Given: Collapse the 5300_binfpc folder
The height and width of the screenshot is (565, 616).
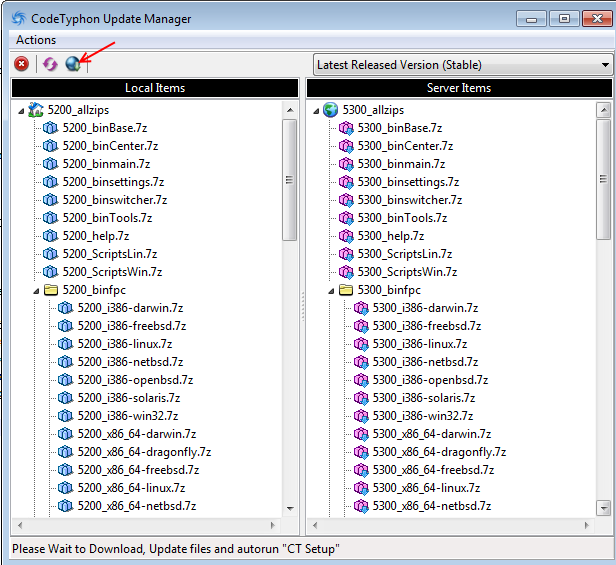Looking at the screenshot, I should point(331,292).
